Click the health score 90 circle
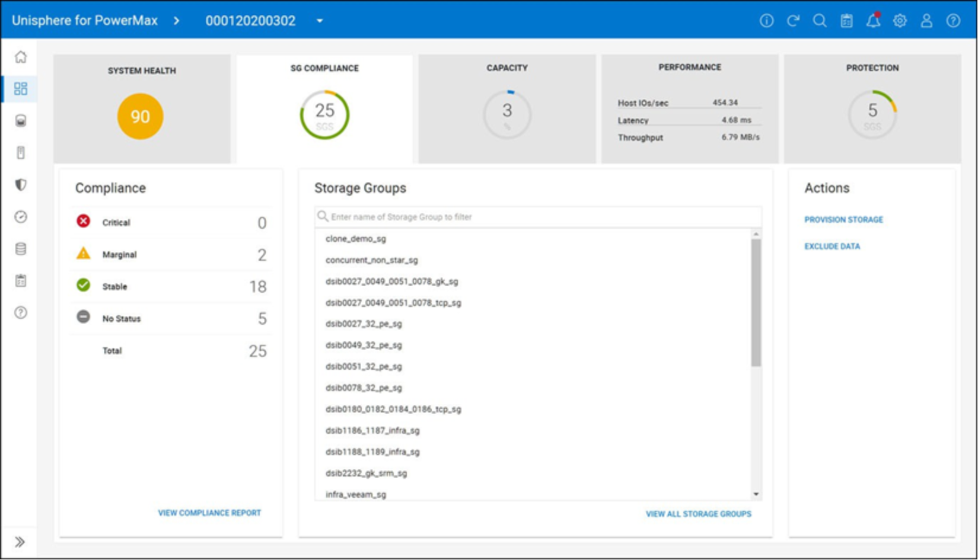 [x=141, y=116]
